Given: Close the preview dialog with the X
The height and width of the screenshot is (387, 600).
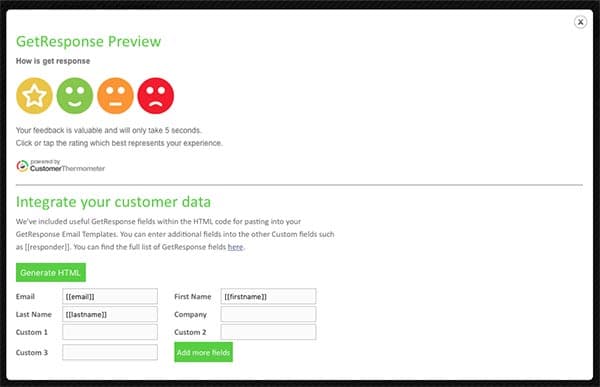Looking at the screenshot, I should 580,22.
